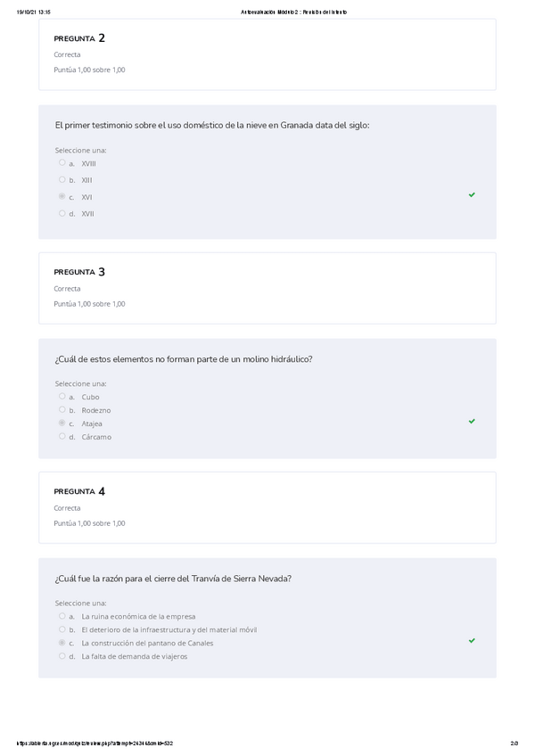Click the green checkmark beside XVI answer

[472, 194]
